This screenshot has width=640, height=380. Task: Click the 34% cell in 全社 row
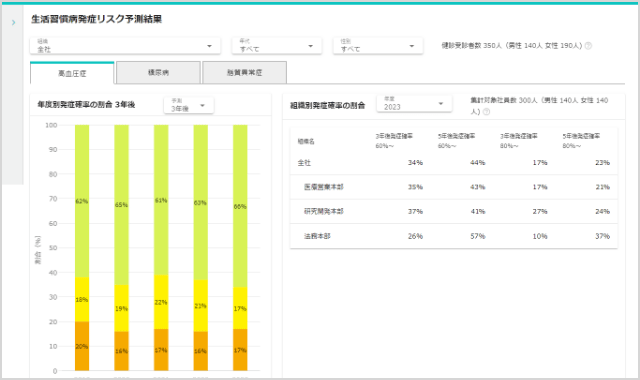[x=416, y=162]
